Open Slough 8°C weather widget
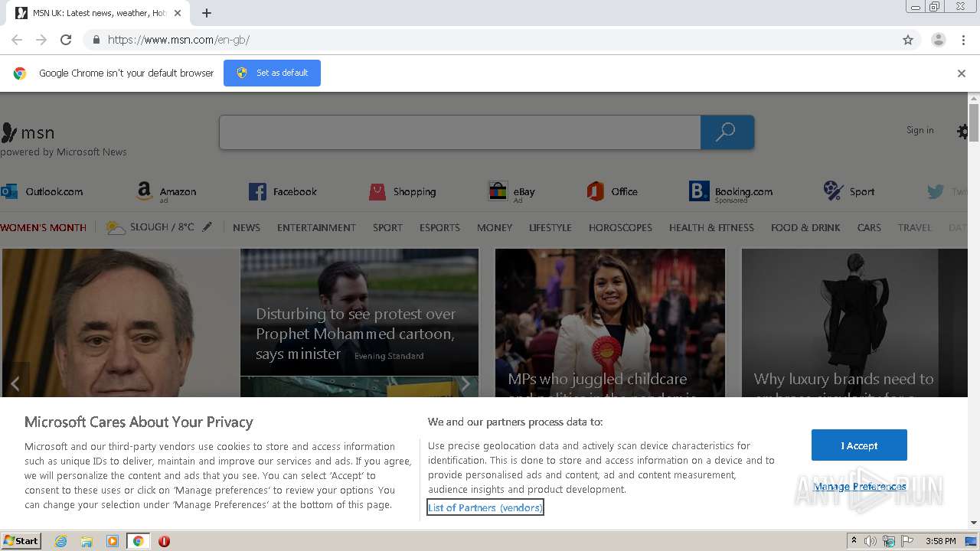The image size is (980, 551). pos(150,227)
